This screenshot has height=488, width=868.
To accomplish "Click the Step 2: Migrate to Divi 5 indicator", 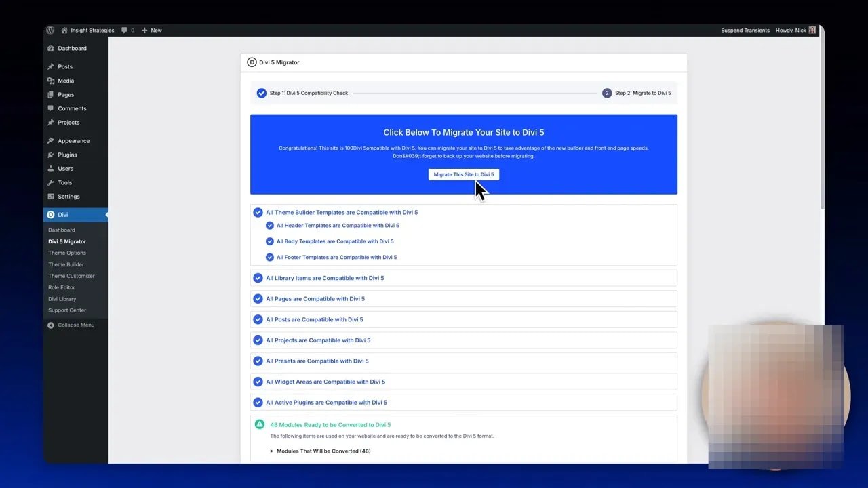I will (x=641, y=93).
